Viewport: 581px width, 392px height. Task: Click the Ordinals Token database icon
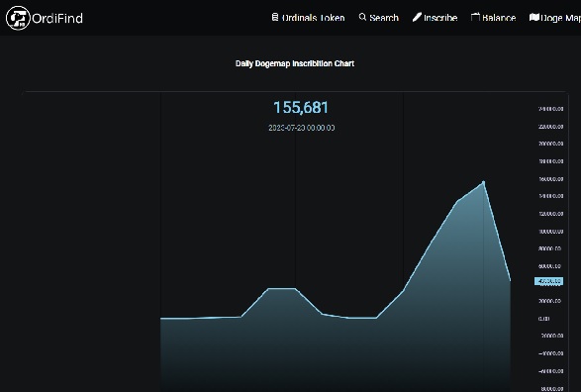(275, 17)
